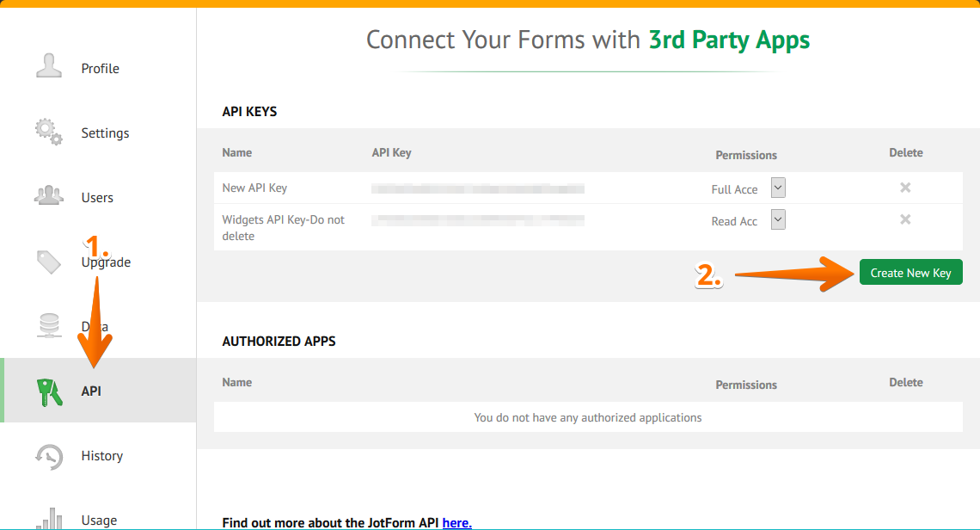The width and height of the screenshot is (980, 530).
Task: Follow the JotForm API 'here' link
Action: (456, 522)
